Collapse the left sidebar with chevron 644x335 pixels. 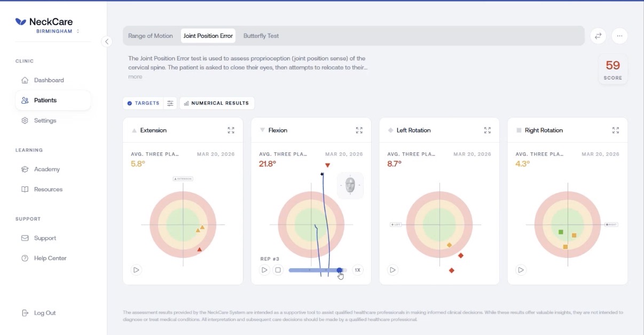pyautogui.click(x=107, y=42)
